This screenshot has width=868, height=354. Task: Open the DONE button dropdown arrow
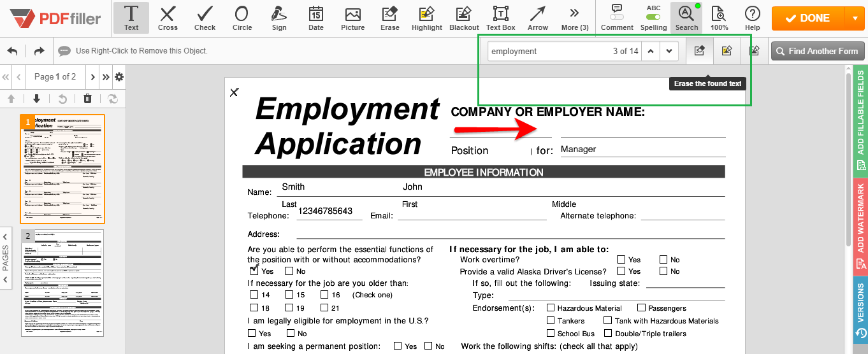pos(854,18)
